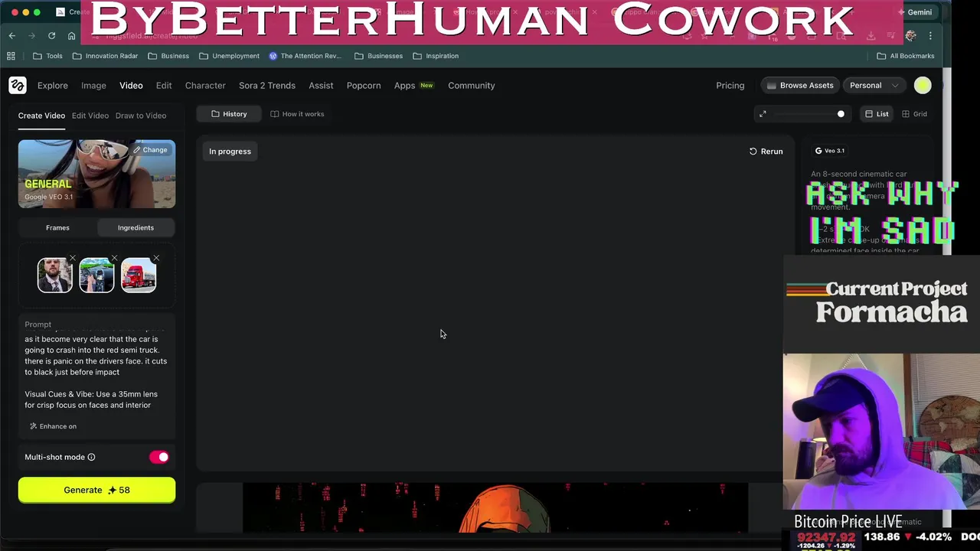
Task: Click the Generate button
Action: tap(96, 491)
